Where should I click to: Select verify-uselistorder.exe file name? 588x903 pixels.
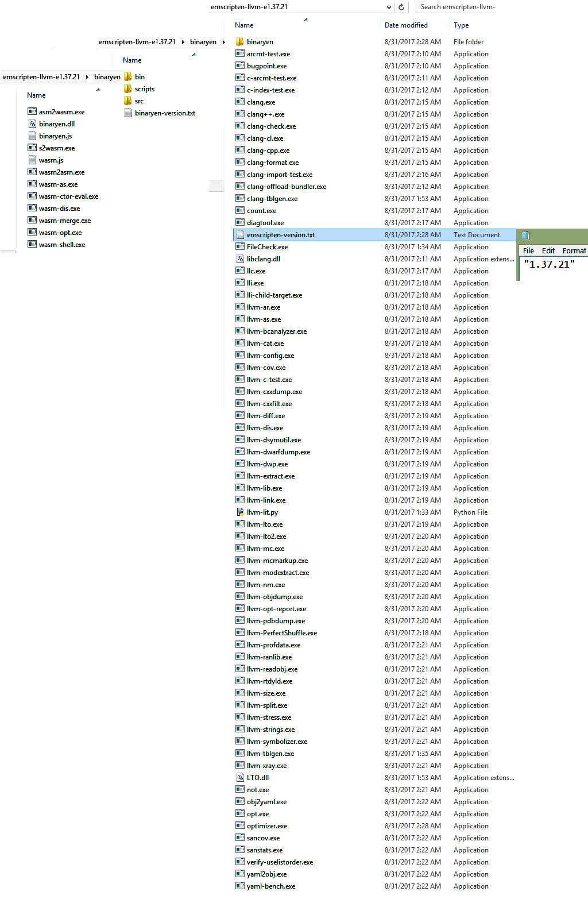280,862
